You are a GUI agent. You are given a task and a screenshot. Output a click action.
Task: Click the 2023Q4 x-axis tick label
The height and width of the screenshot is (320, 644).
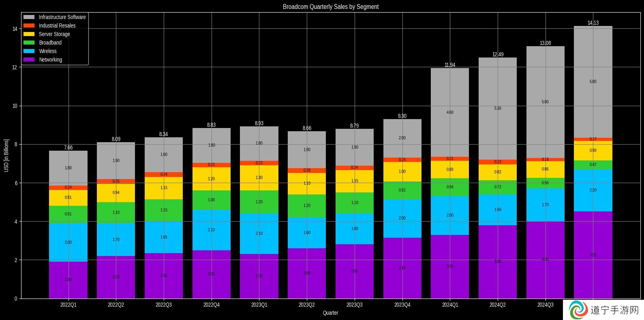[x=402, y=305]
